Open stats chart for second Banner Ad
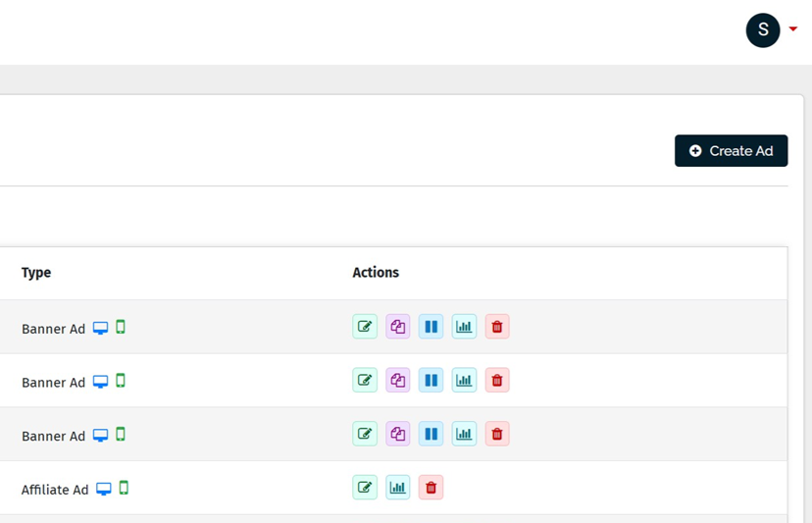 point(464,381)
